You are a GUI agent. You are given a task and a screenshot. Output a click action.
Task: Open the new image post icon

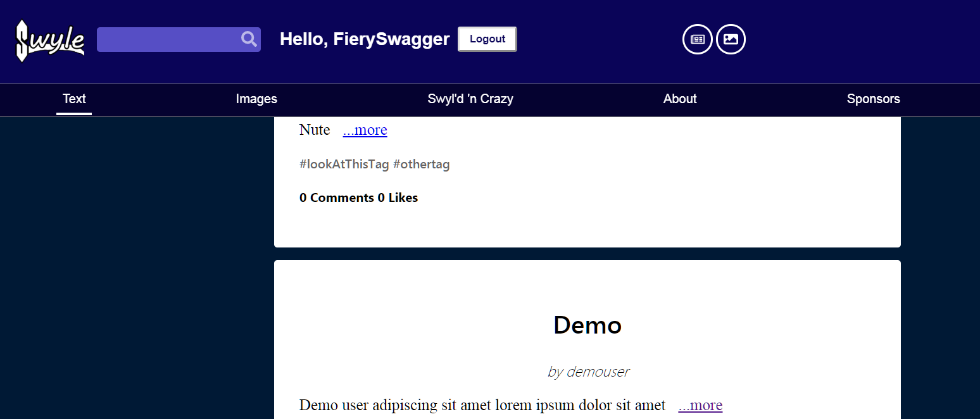731,39
